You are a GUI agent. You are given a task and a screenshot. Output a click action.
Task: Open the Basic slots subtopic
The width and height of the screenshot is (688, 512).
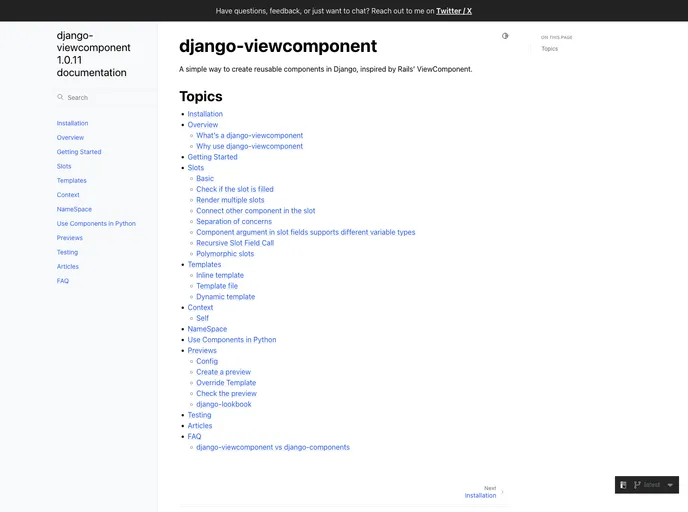pyautogui.click(x=205, y=179)
